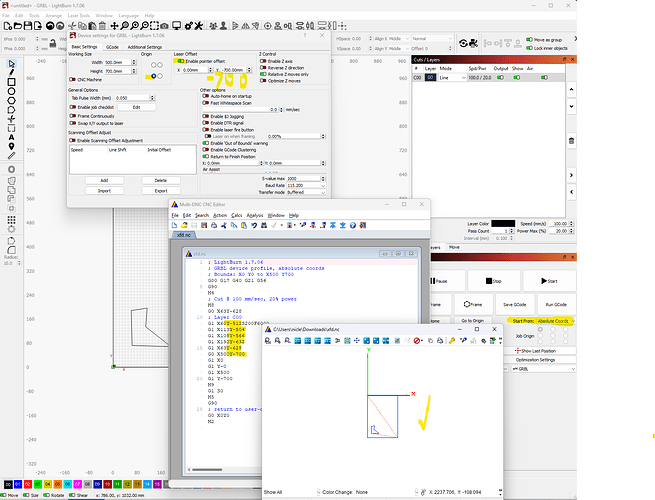
Task: Select the Text tool letter A
Action: point(11,137)
